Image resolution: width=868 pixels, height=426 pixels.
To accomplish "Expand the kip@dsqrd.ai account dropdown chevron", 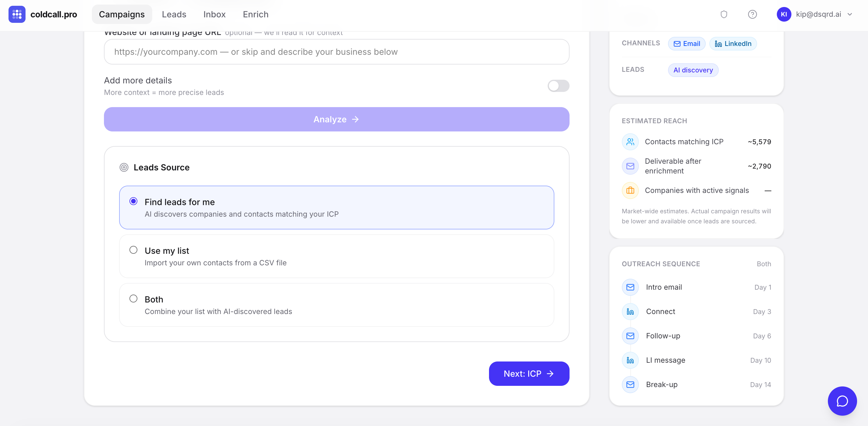I will pos(850,14).
